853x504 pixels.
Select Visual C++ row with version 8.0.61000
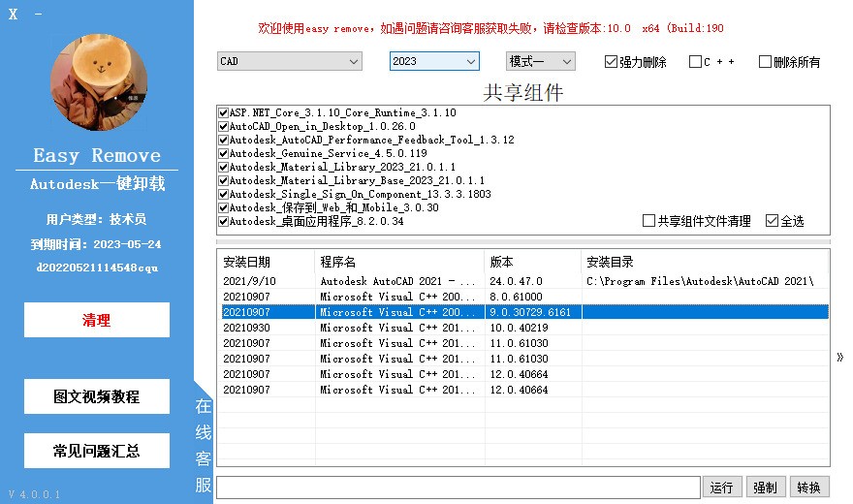point(522,297)
